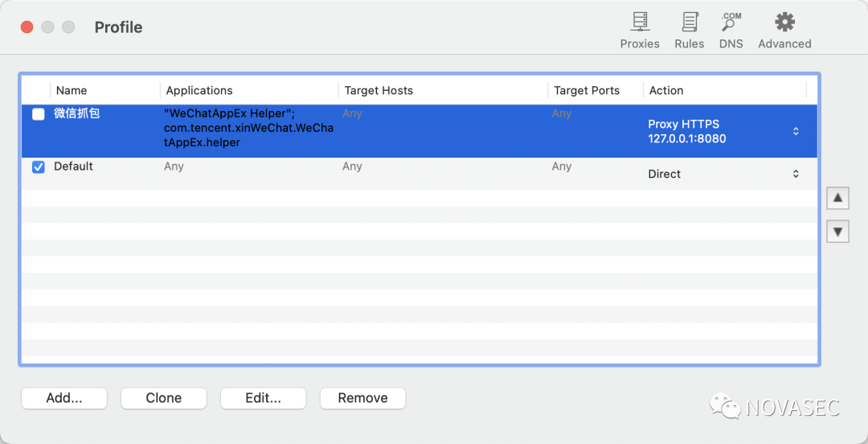Open the Proxies server icon
This screenshot has height=444, width=868.
pos(640,23)
